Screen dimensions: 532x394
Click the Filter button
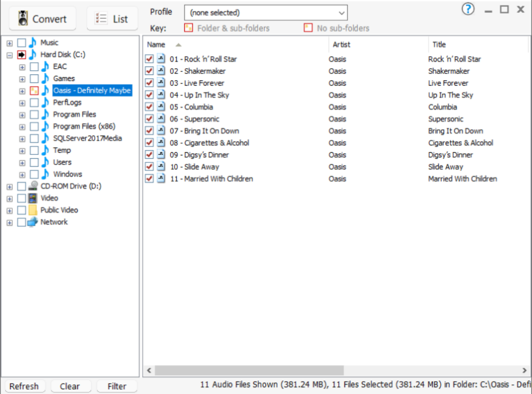coord(116,386)
